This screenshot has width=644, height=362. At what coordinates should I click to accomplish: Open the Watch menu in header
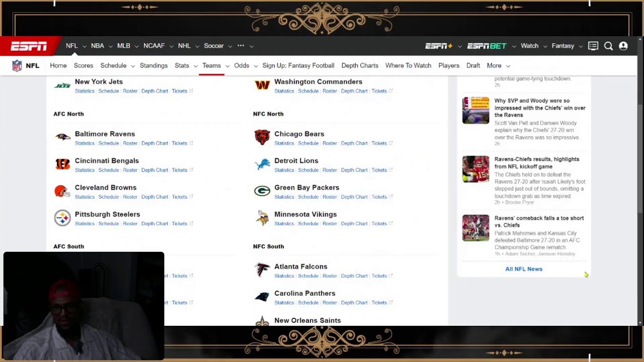click(529, 46)
